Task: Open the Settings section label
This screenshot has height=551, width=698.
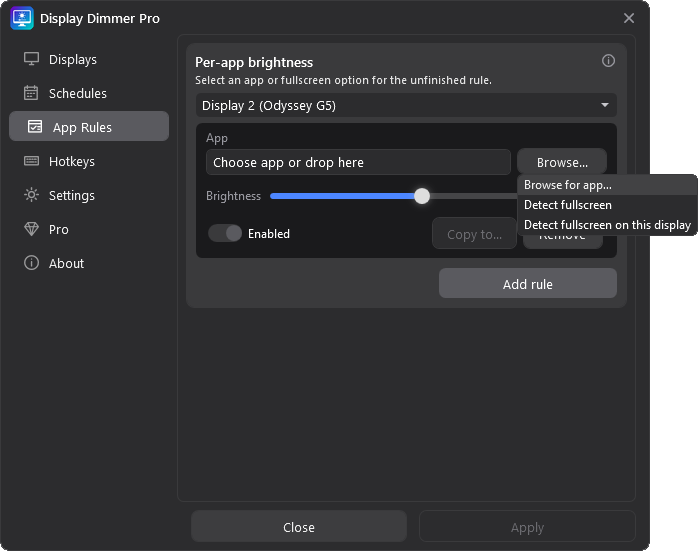Action: (x=72, y=195)
